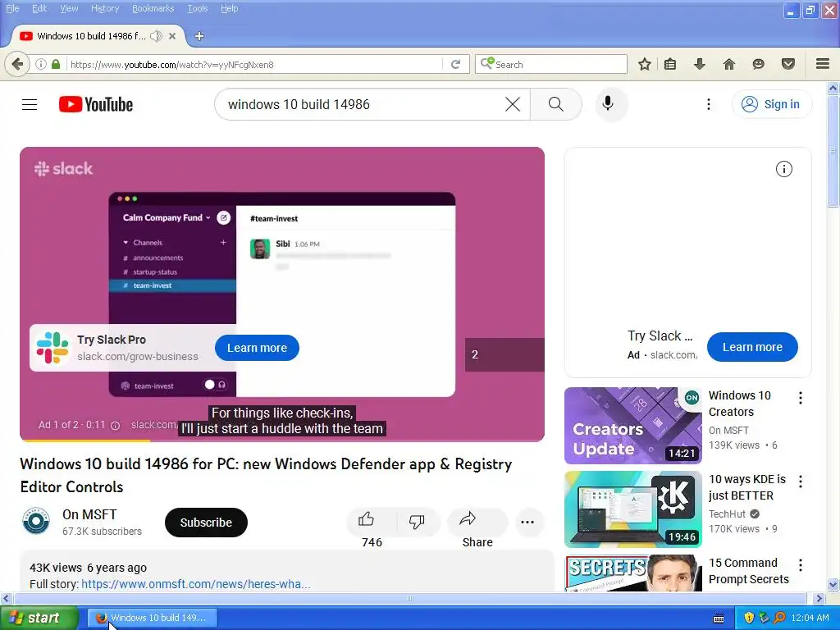Open options for 15 Command Prompt video

click(801, 564)
